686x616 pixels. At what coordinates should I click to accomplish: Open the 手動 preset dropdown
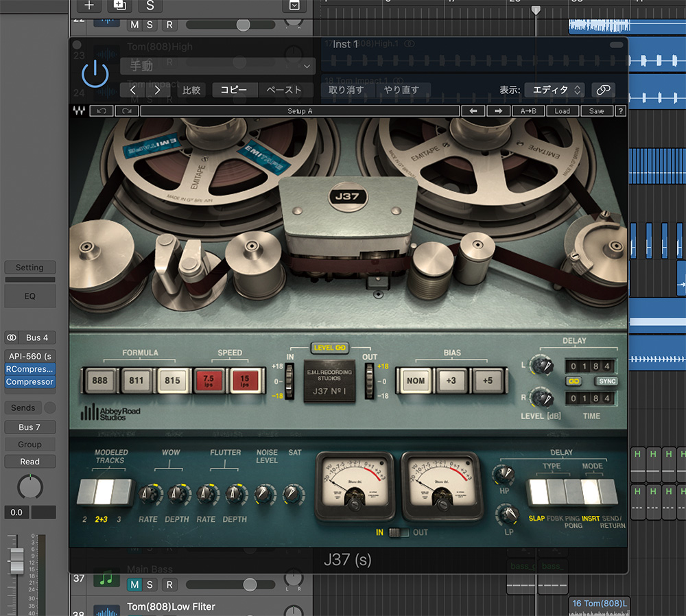tap(217, 66)
